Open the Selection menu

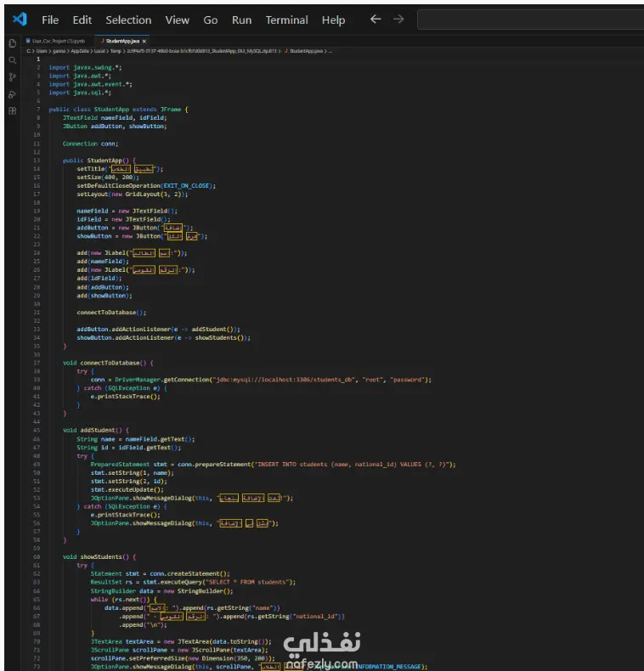(x=128, y=20)
